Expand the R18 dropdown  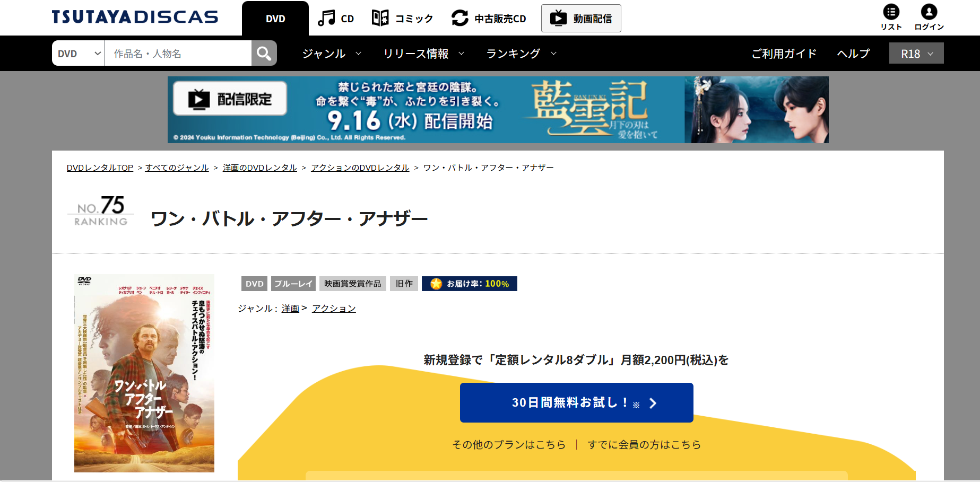tap(916, 53)
